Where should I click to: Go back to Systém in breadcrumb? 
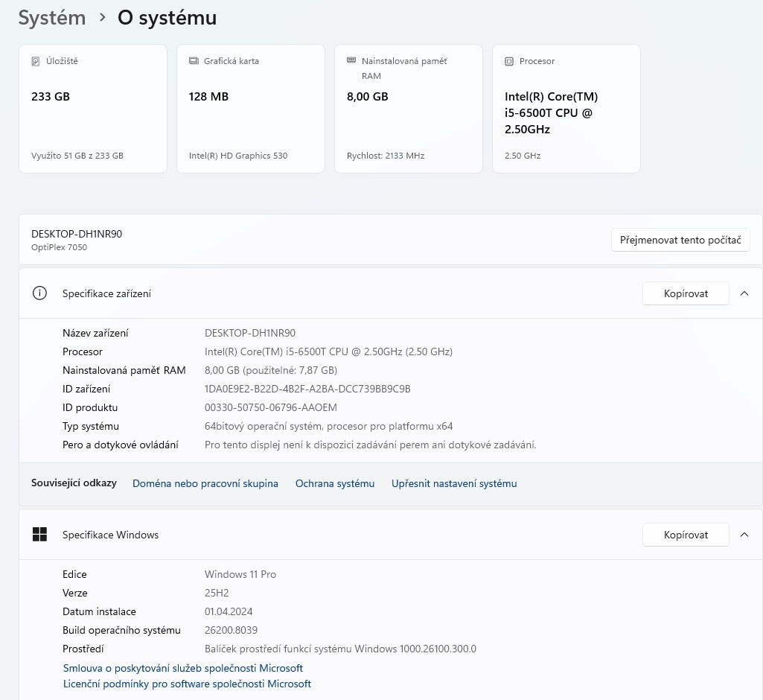(x=52, y=18)
